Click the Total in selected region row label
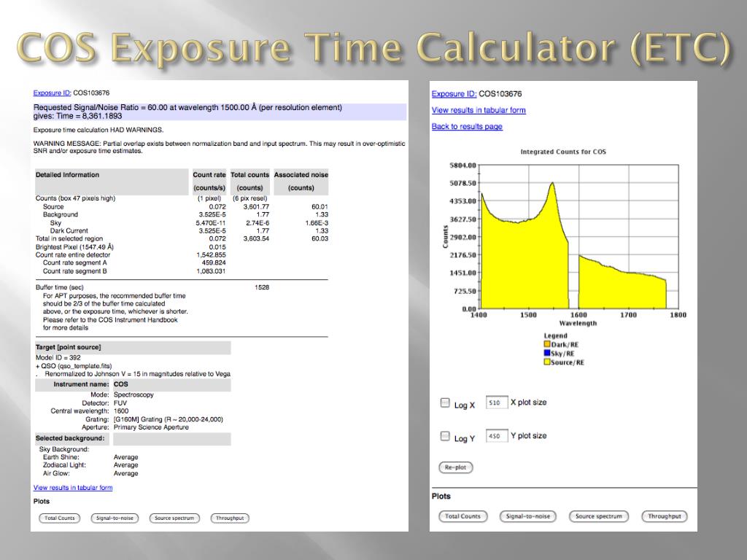Image resolution: width=747 pixels, height=560 pixels. 69,238
